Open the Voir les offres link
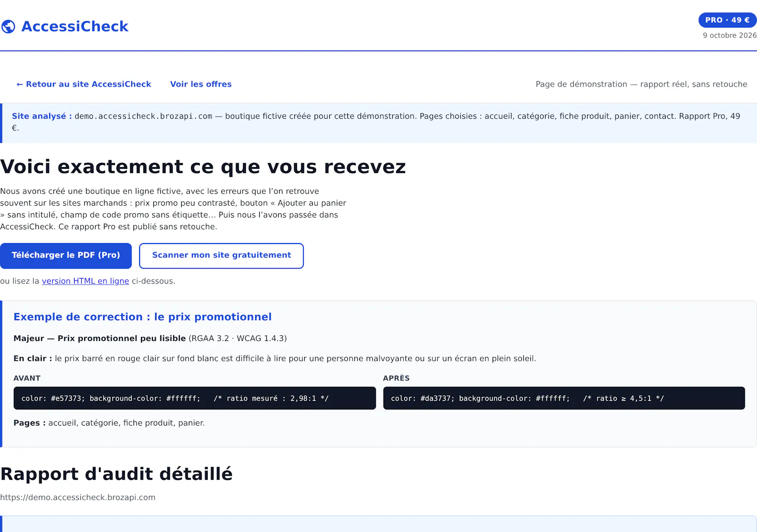The image size is (757, 532). (x=201, y=84)
